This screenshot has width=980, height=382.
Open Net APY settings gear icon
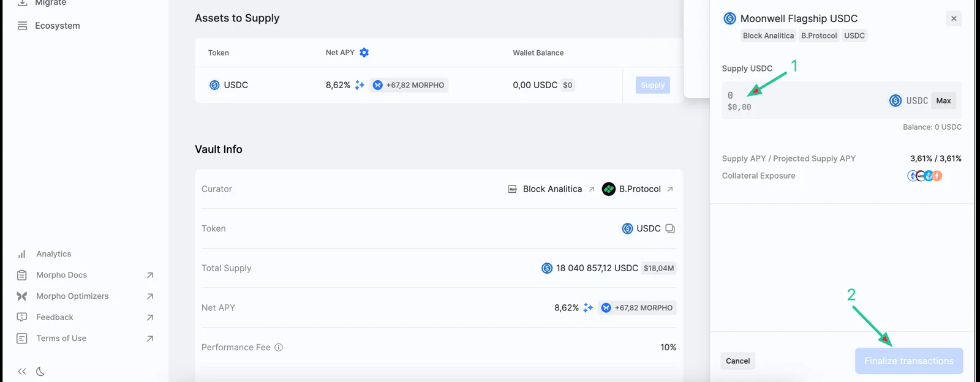click(x=364, y=53)
